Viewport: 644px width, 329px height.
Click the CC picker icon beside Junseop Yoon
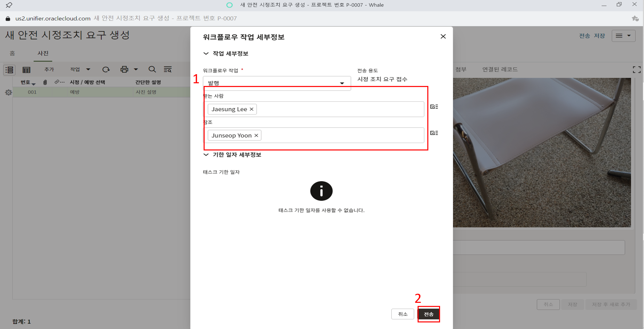[434, 133]
